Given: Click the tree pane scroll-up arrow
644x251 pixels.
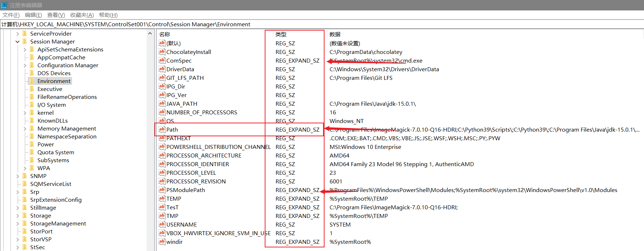Looking at the screenshot, I should click(x=150, y=33).
